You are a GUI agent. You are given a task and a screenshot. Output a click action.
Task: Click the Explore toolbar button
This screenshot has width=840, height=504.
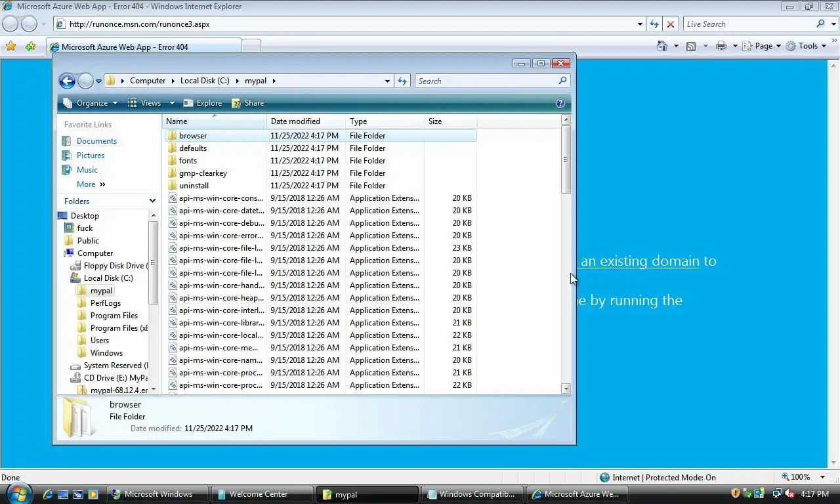coord(203,103)
